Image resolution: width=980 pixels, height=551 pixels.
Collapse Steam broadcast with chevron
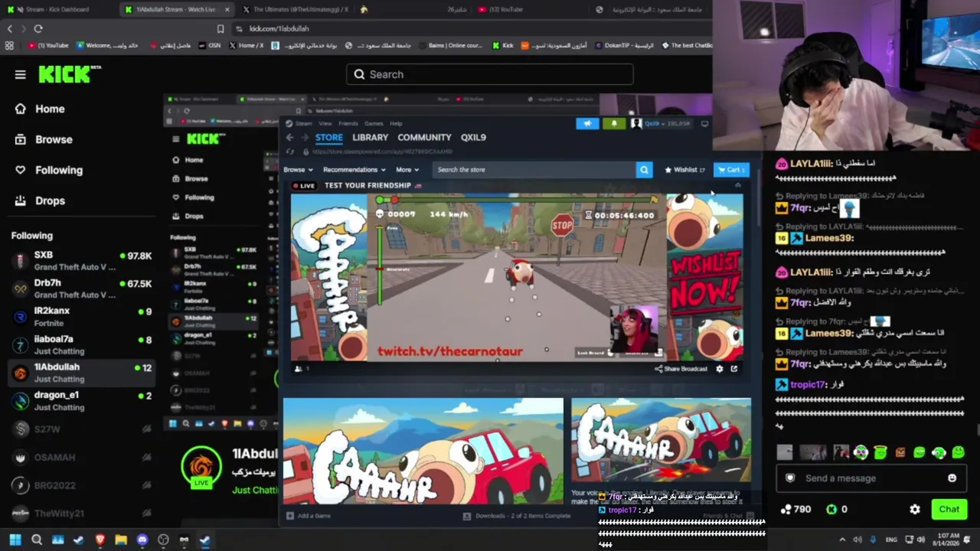click(x=737, y=186)
